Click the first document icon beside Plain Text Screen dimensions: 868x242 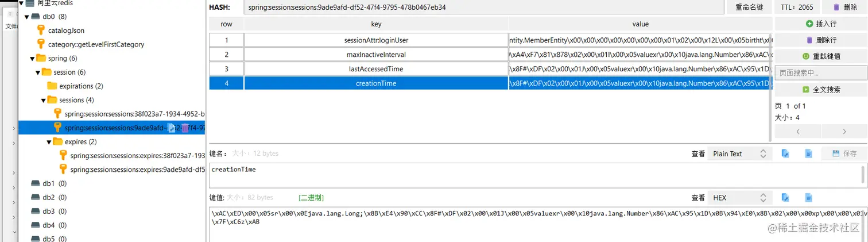785,153
